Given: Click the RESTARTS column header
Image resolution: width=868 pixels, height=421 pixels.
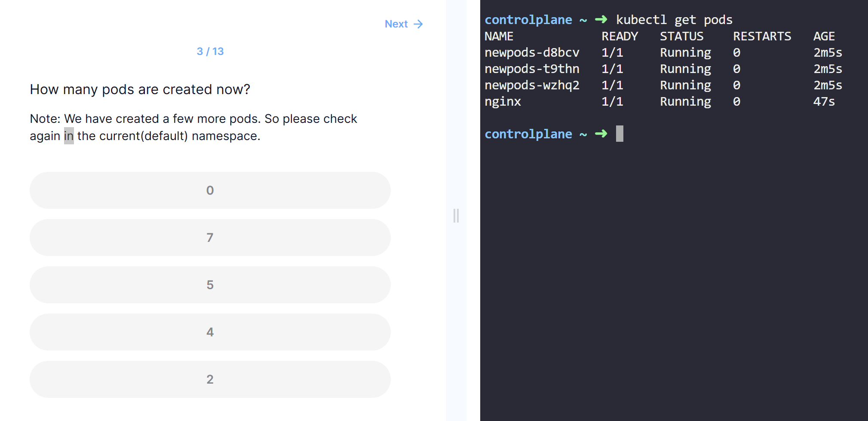Looking at the screenshot, I should pos(762,36).
